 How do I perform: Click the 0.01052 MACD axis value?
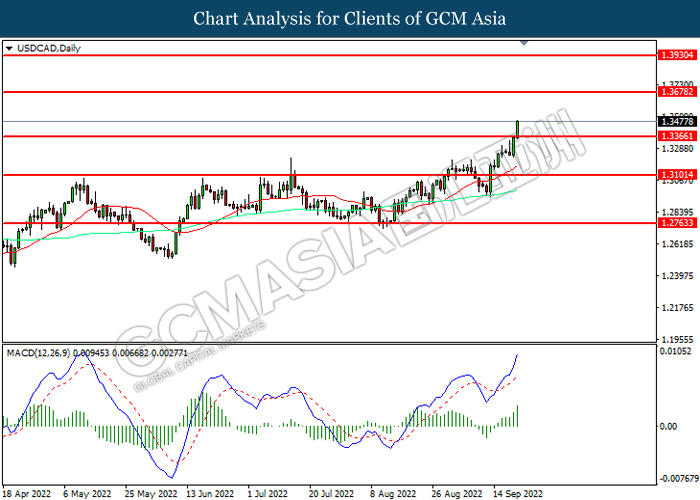675,351
